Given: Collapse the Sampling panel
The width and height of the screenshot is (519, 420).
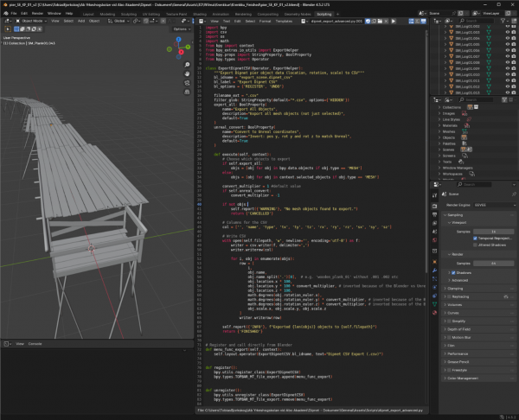Looking at the screenshot, I should click(478, 215).
